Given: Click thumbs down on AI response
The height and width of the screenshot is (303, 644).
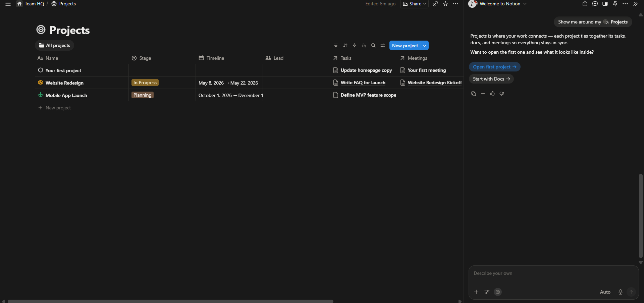Looking at the screenshot, I should [502, 94].
